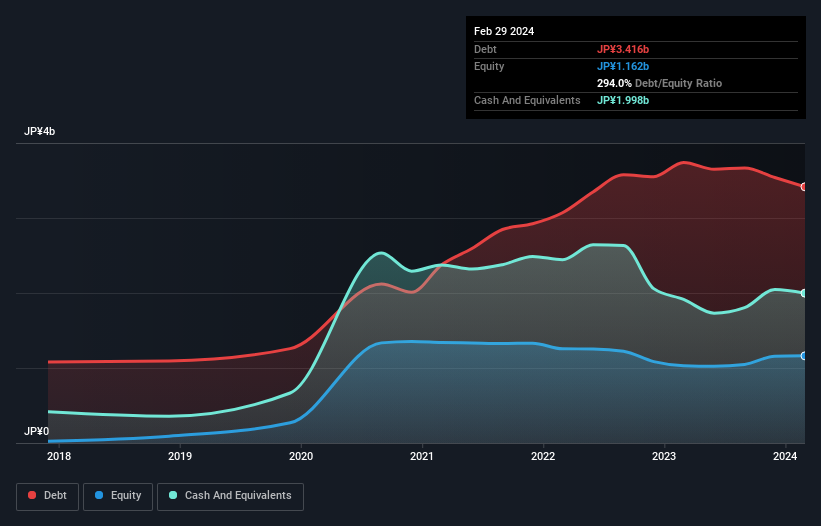Click the JP¥1.998b cash value
Screen dimensions: 821x526
623,100
